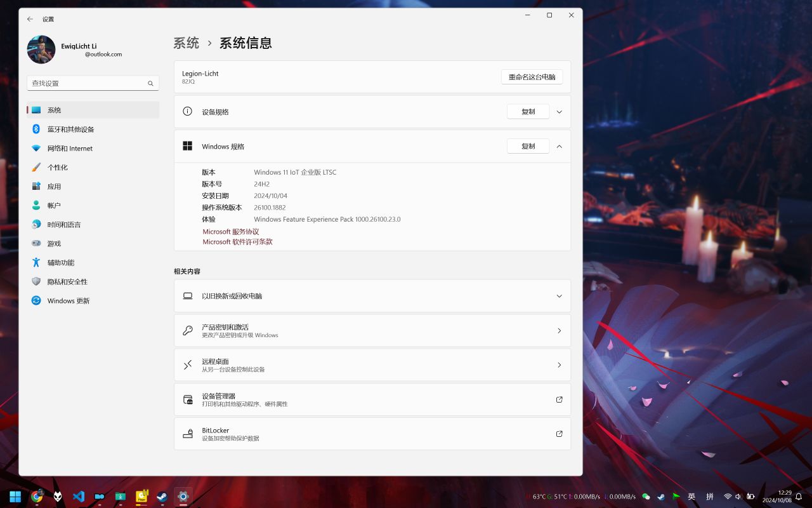This screenshot has width=812, height=508.
Task: Open the Windows Start menu
Action: 15,496
